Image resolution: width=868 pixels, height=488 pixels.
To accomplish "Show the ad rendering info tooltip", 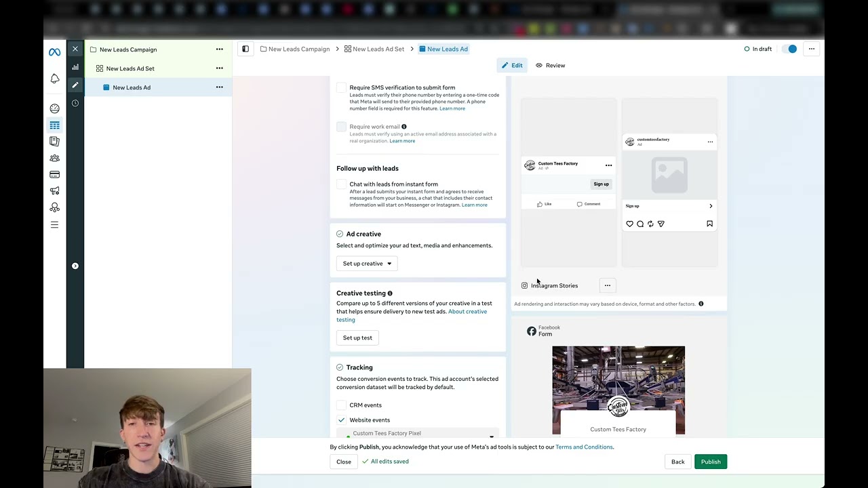I will pos(701,304).
